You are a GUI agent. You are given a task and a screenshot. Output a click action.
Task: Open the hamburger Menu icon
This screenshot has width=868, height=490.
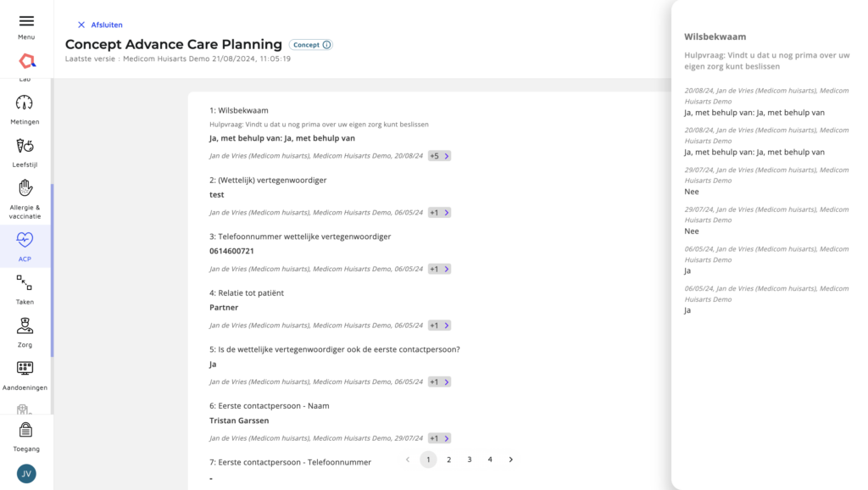click(x=26, y=21)
